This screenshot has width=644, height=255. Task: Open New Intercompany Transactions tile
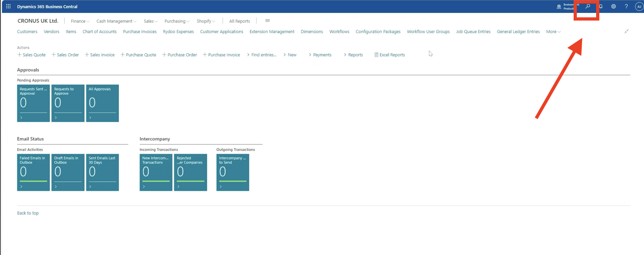point(156,172)
